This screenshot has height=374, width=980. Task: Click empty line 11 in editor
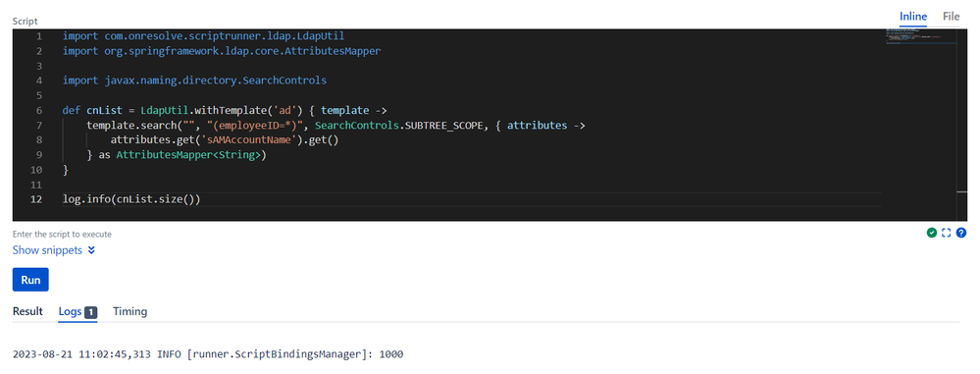pos(471,185)
